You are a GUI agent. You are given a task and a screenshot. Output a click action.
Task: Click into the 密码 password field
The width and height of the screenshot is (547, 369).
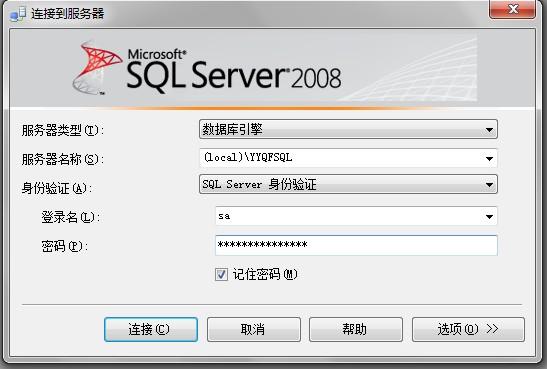[356, 245]
